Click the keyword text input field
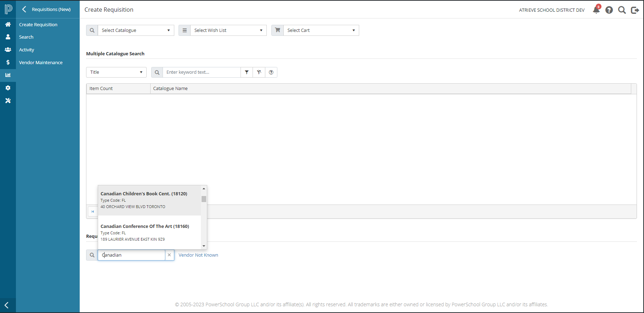The width and height of the screenshot is (644, 313). [201, 72]
